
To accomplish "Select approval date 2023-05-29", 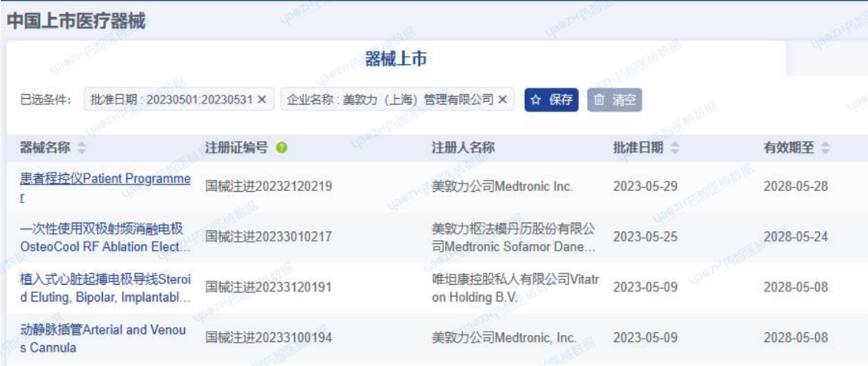I will (645, 186).
